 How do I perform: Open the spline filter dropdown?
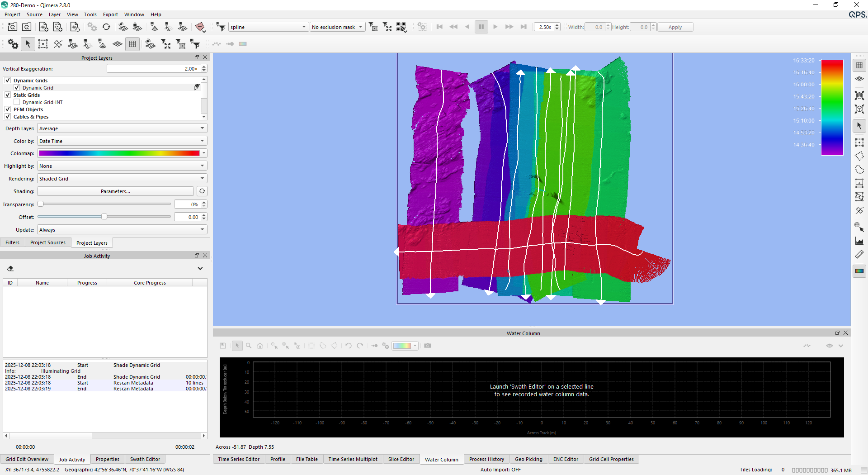(x=268, y=27)
